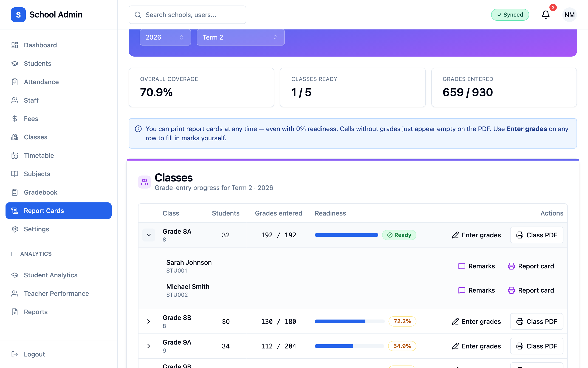Click the Timetable calendar icon
This screenshot has width=588, height=368.
14,155
